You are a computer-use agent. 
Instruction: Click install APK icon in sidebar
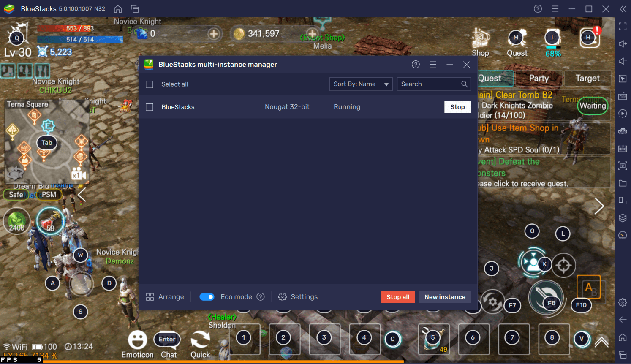[623, 148]
